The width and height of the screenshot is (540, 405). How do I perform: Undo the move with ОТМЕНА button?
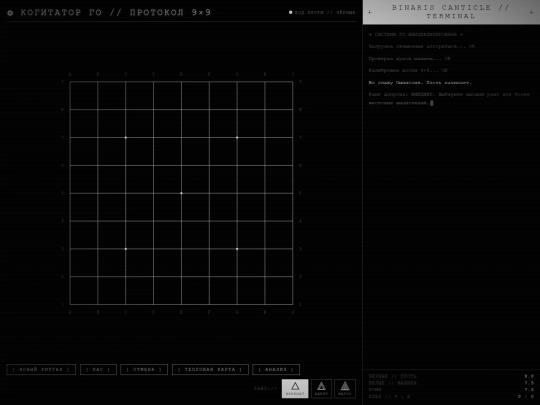pyautogui.click(x=144, y=370)
